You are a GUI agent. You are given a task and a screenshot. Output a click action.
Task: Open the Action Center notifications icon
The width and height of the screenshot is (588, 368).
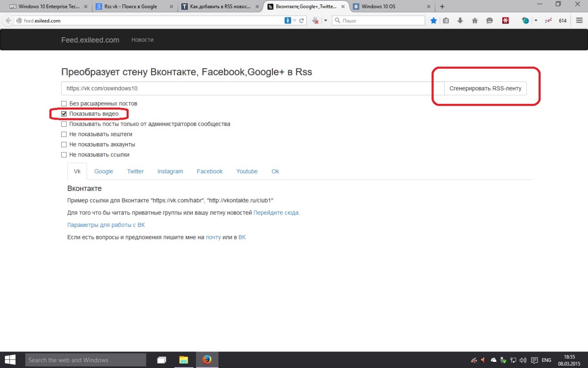(534, 360)
